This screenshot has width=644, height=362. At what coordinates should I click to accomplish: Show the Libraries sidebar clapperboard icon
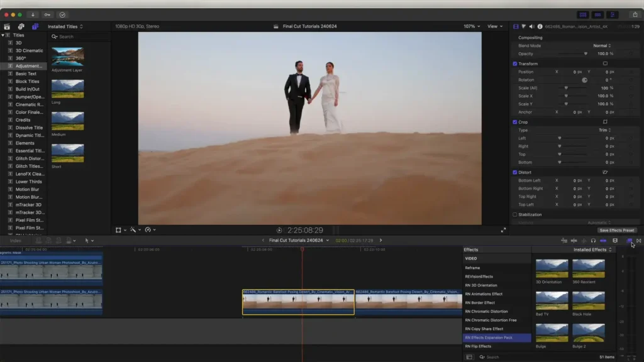7,26
